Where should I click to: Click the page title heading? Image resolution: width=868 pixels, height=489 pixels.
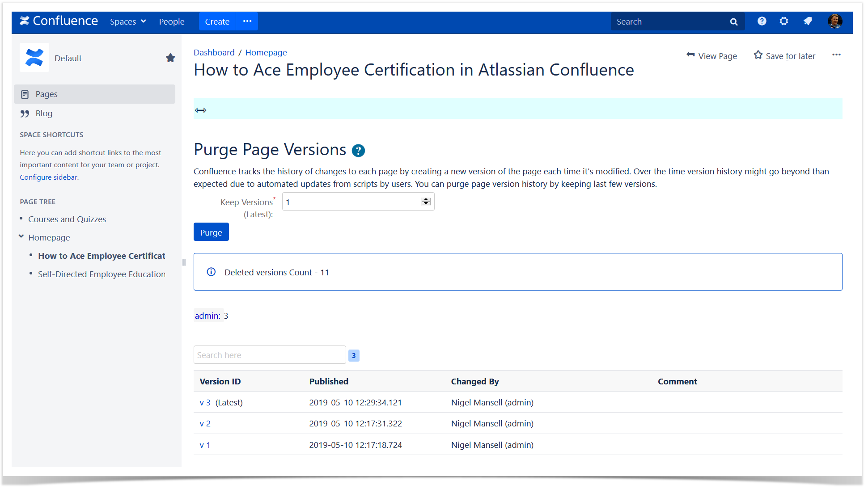click(414, 70)
